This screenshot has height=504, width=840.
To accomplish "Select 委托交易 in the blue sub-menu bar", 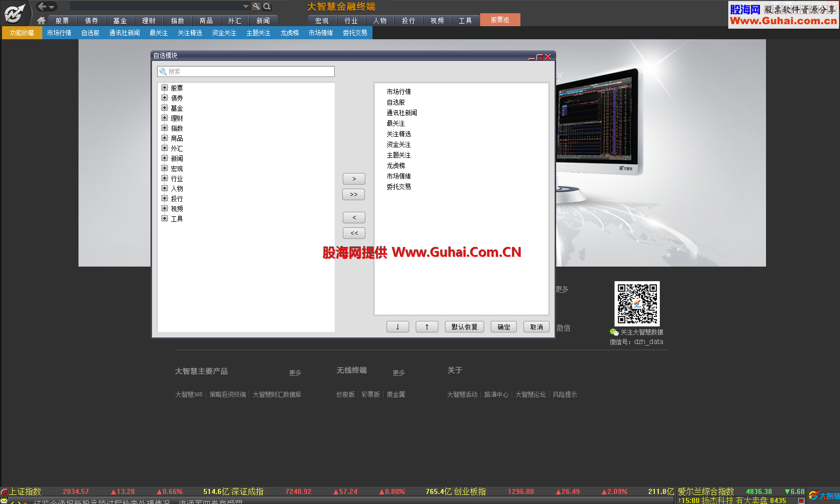I will (x=355, y=33).
